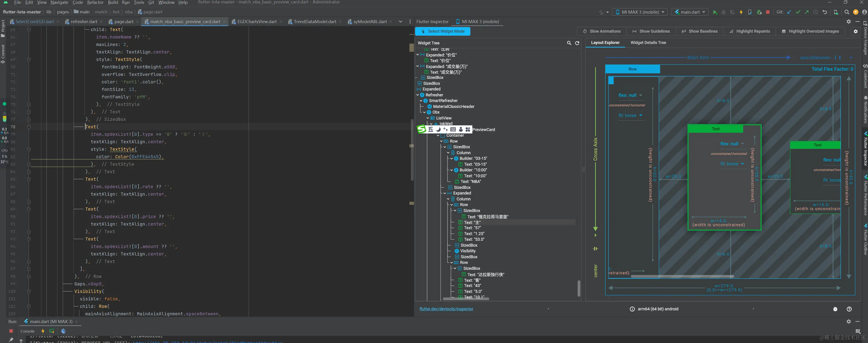Click the Git commit checkmark icon

coord(798,12)
